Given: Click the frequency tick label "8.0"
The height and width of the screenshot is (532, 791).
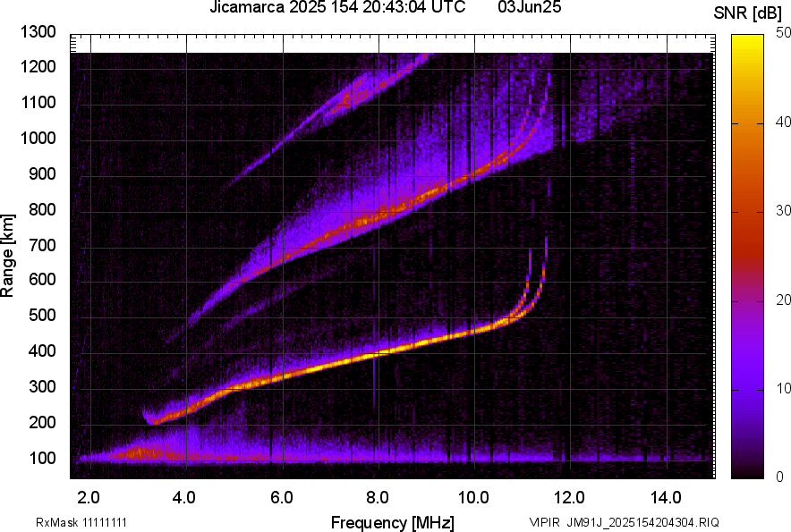Looking at the screenshot, I should coord(378,498).
